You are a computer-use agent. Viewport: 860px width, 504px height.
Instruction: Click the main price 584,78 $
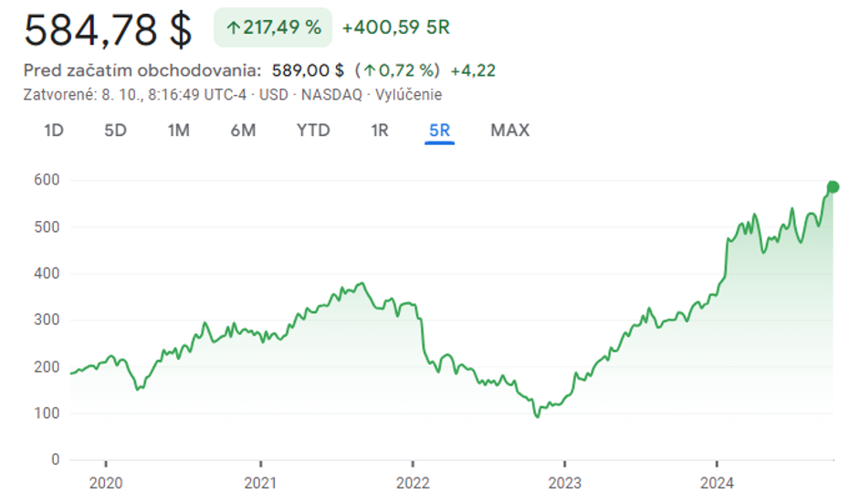[x=108, y=29]
